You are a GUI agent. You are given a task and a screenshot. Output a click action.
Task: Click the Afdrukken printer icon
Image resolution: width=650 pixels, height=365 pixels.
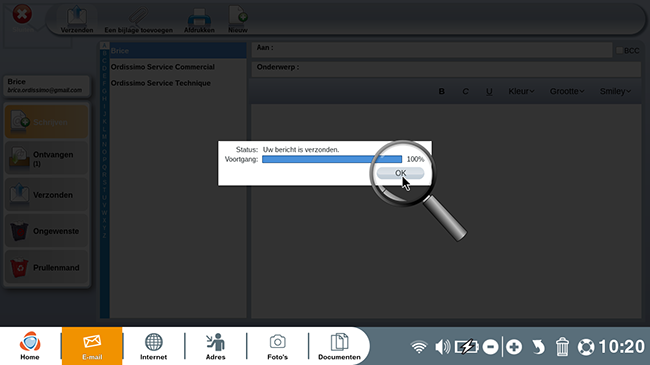(199, 17)
